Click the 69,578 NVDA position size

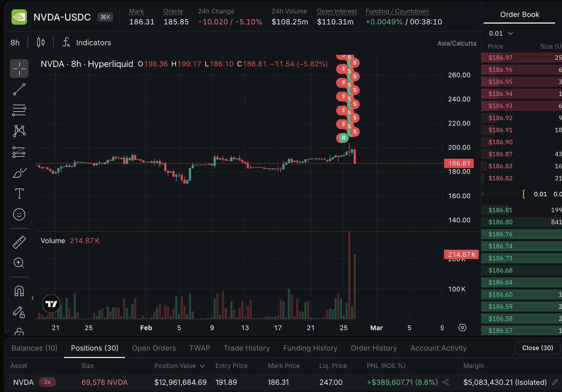coord(104,382)
